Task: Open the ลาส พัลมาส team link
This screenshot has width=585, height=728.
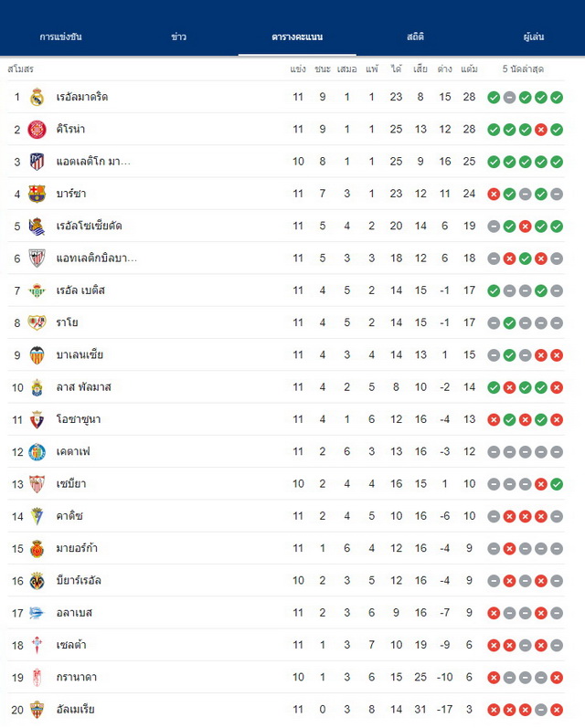Action: tap(84, 387)
